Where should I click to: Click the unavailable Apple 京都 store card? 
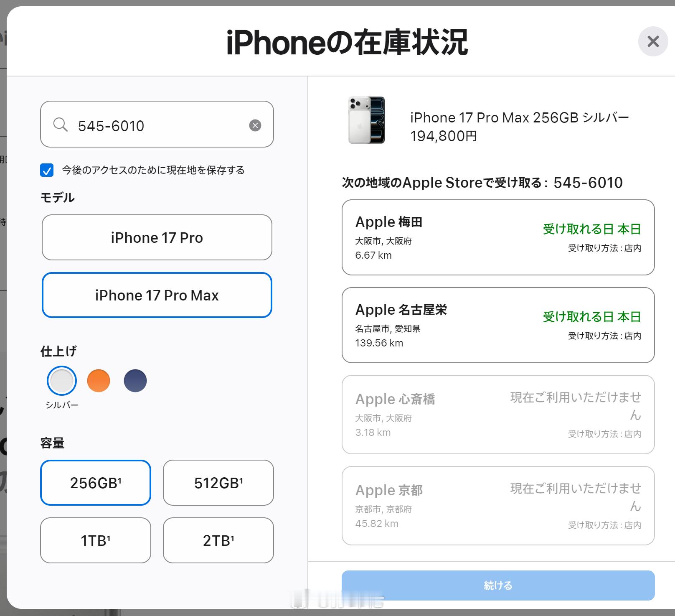click(498, 506)
